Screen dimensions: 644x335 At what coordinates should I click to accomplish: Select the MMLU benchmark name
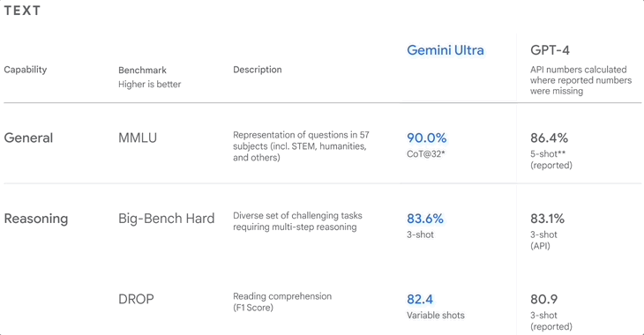138,138
